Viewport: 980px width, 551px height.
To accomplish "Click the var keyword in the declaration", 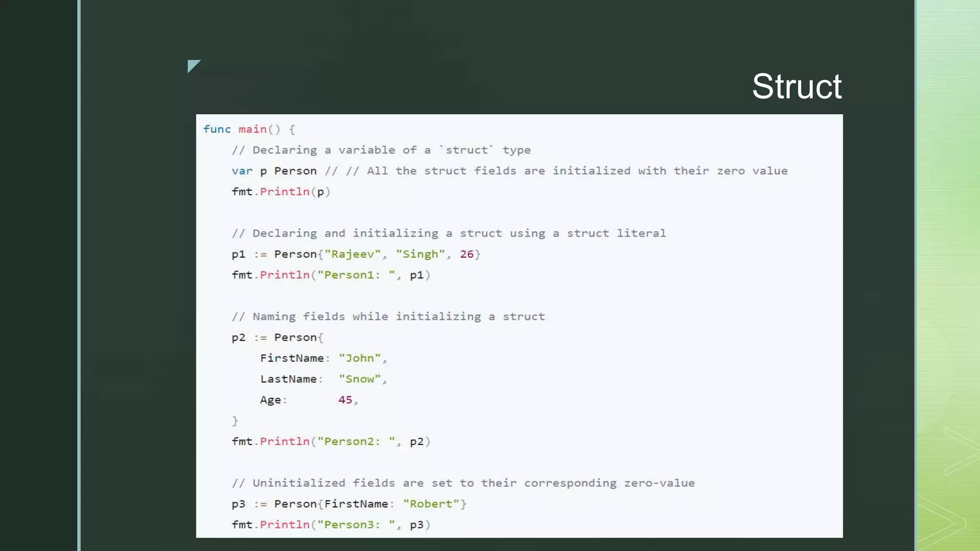I will (242, 171).
